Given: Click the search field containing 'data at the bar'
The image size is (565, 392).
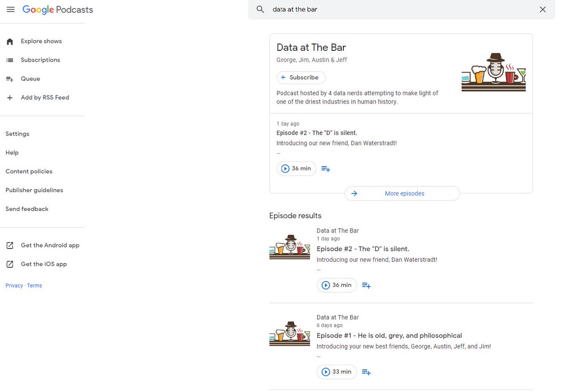Looking at the screenshot, I should click(x=402, y=9).
